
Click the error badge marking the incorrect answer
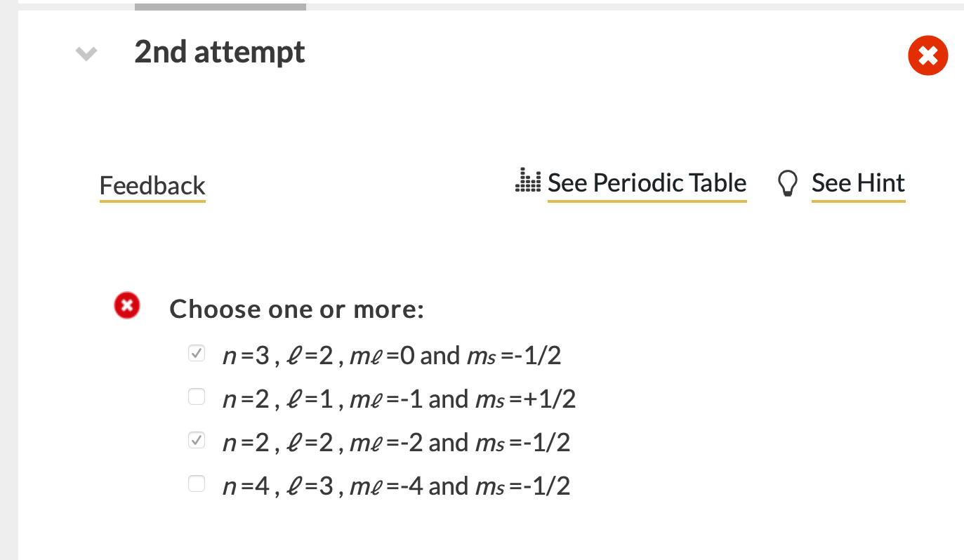point(126,305)
